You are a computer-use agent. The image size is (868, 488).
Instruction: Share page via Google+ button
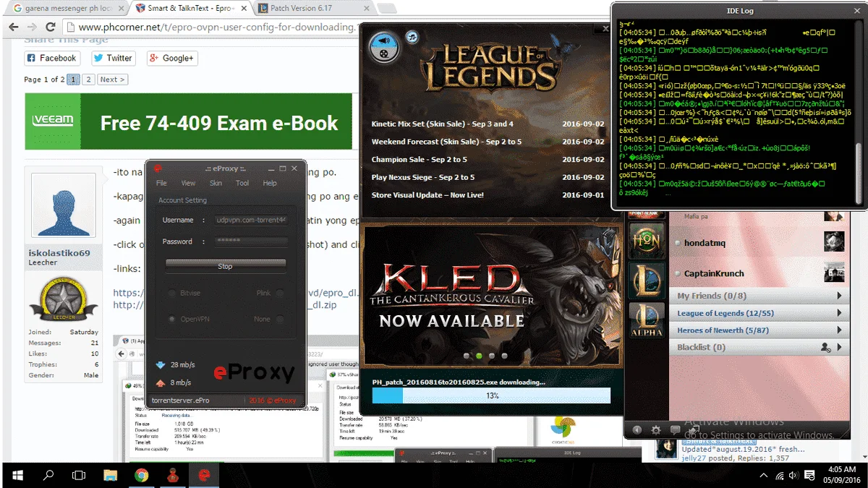click(x=171, y=58)
